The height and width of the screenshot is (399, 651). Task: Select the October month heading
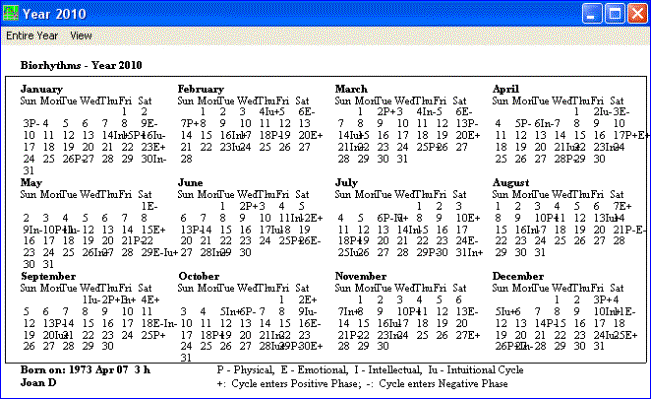(199, 277)
